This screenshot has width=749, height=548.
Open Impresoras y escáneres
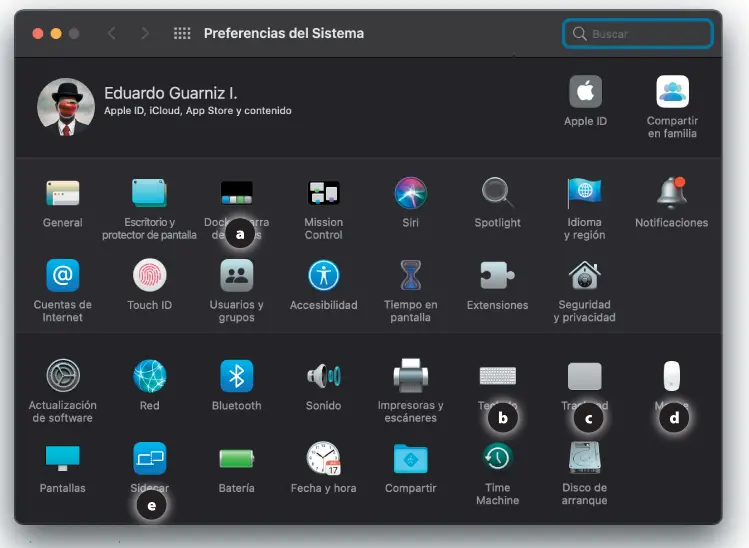[x=410, y=376]
